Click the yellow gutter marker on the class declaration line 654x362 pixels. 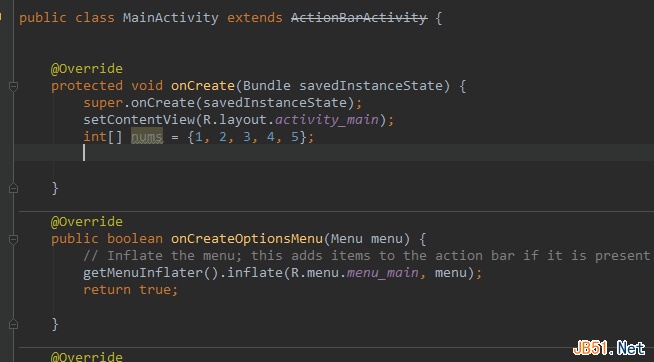click(1, 17)
